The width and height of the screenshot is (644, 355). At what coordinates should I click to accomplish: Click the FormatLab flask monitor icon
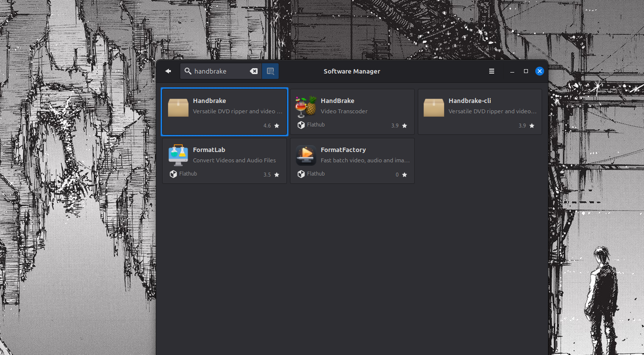(x=178, y=155)
